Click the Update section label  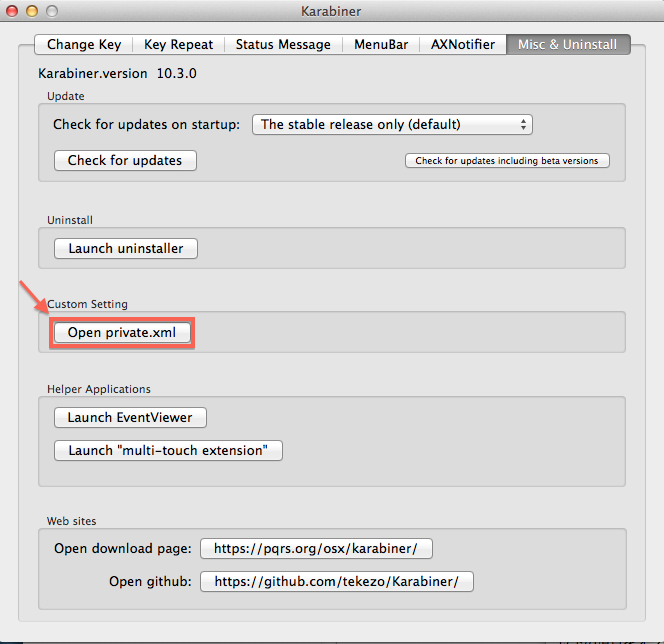[66, 97]
